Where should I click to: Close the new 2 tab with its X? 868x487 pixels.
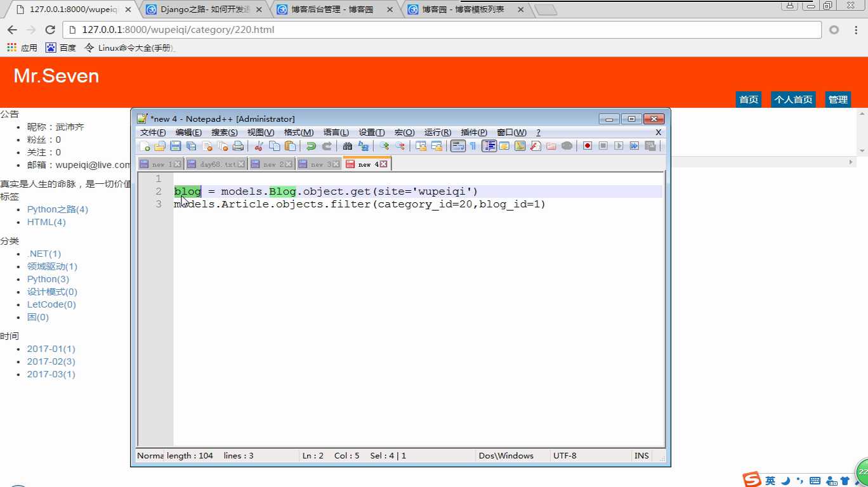[289, 164]
